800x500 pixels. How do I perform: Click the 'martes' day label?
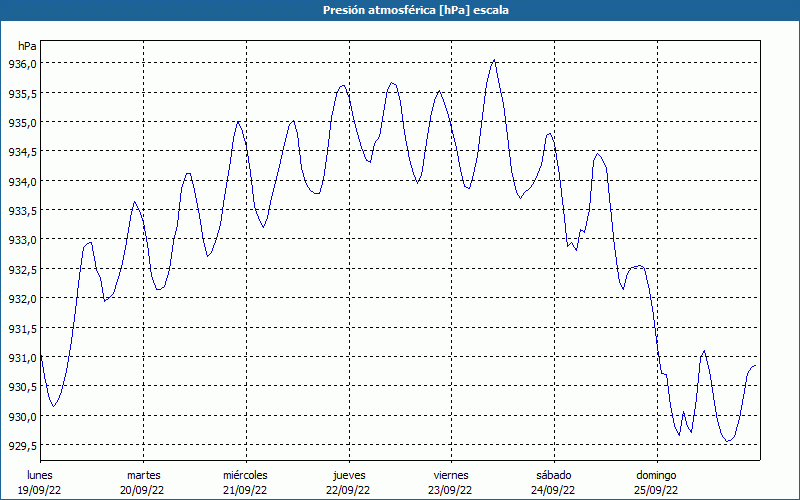(x=143, y=475)
